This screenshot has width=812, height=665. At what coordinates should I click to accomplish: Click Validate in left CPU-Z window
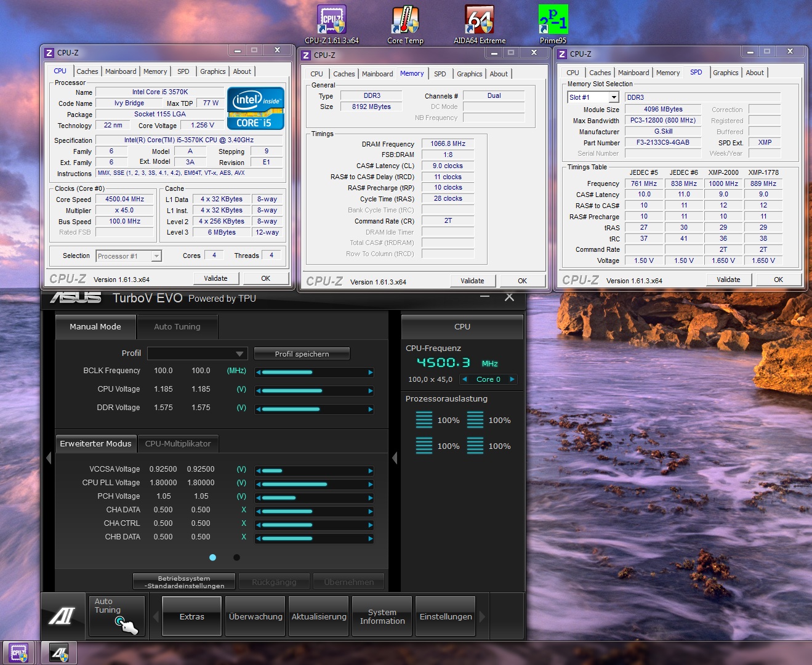click(x=215, y=278)
